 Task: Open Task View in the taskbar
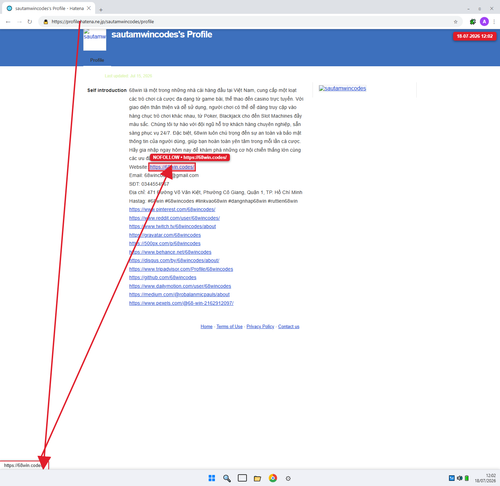(242, 478)
